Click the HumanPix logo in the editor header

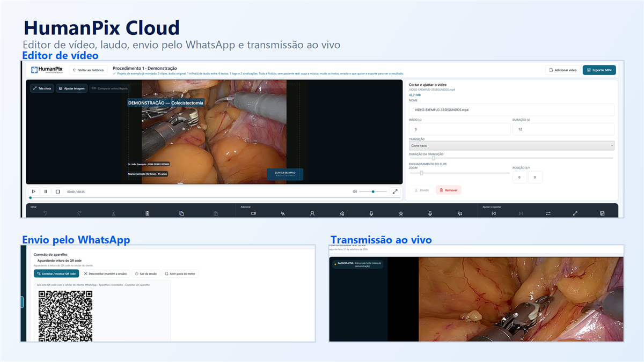47,70
